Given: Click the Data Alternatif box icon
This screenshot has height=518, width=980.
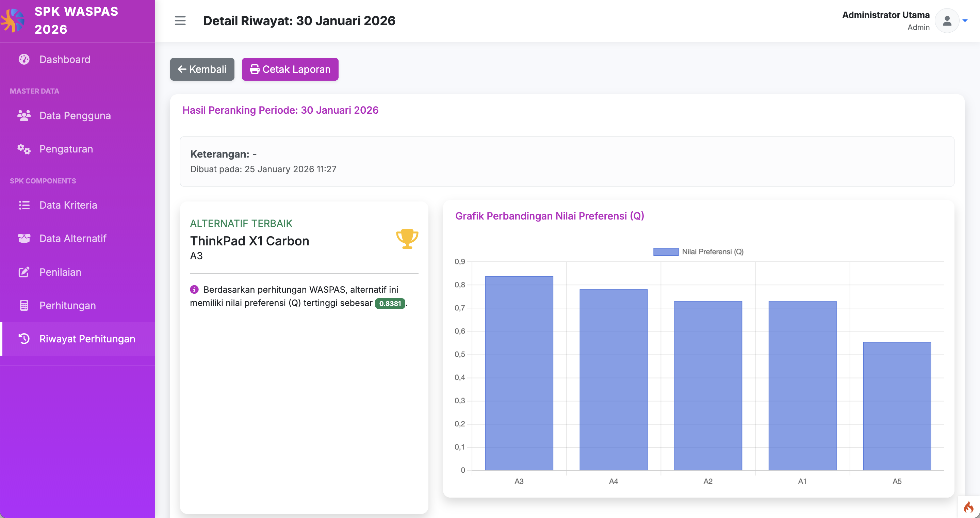Looking at the screenshot, I should click(24, 239).
